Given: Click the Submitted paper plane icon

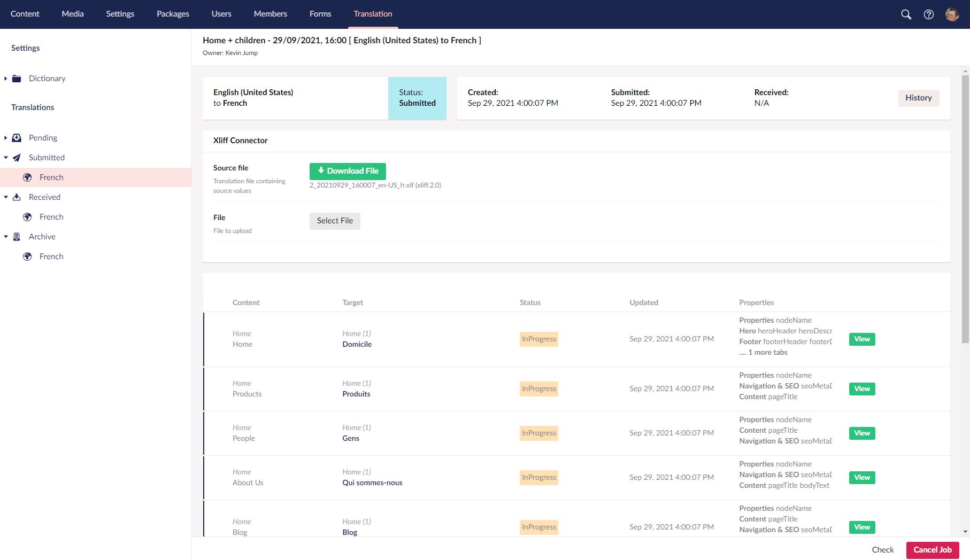Looking at the screenshot, I should pyautogui.click(x=17, y=158).
